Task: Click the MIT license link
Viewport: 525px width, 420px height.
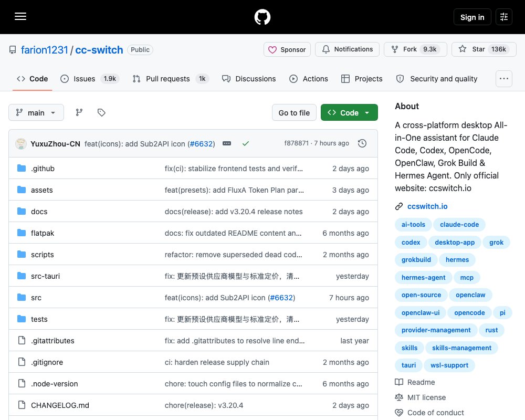Action: point(426,397)
